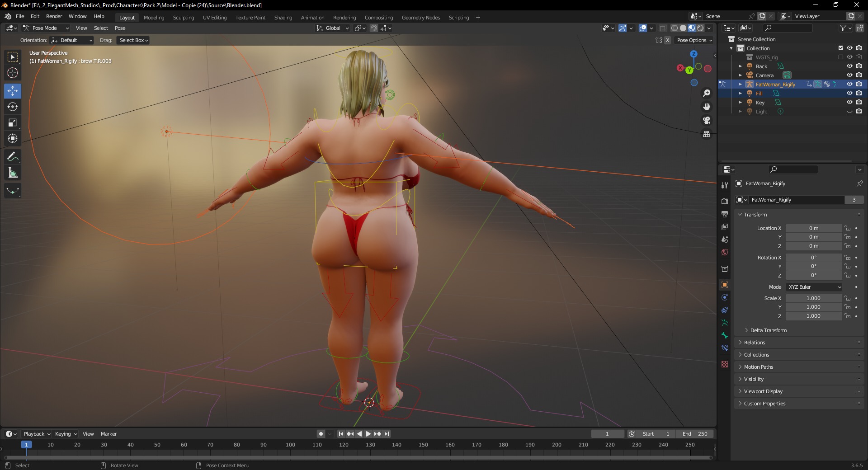Activate the Cursor tool

[x=13, y=73]
